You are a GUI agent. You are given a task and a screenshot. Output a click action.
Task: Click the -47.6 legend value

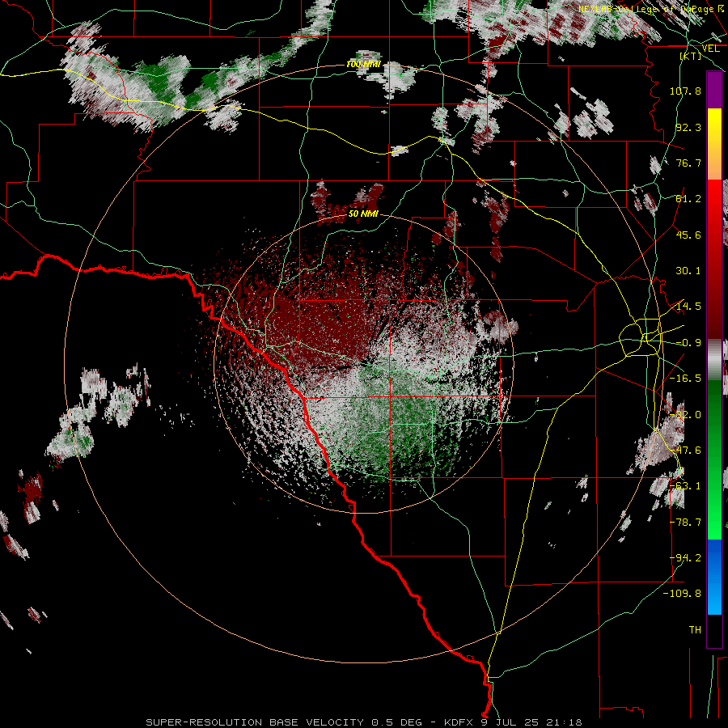pos(685,451)
